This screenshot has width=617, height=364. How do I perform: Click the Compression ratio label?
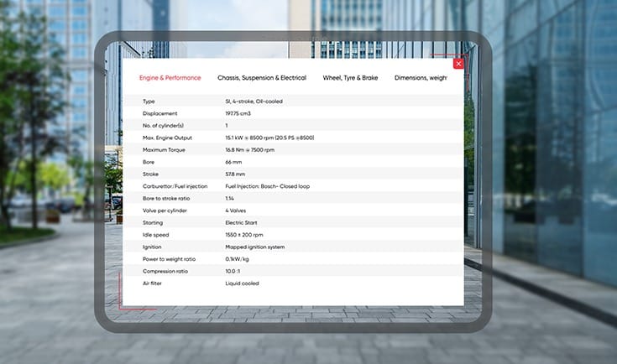[x=165, y=272]
